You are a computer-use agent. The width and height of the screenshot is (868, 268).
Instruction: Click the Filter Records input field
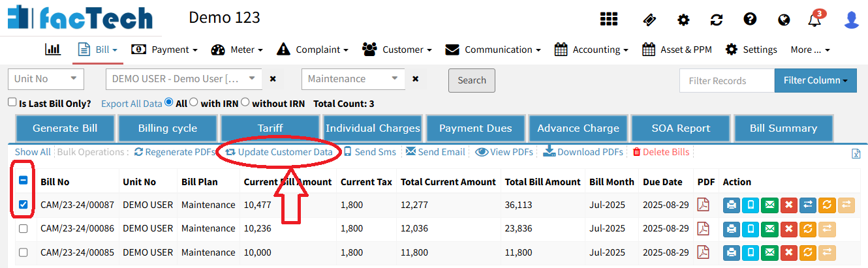726,81
